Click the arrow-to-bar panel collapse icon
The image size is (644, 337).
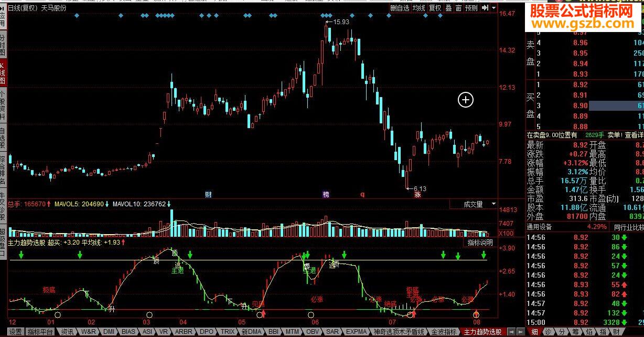(x=485, y=8)
